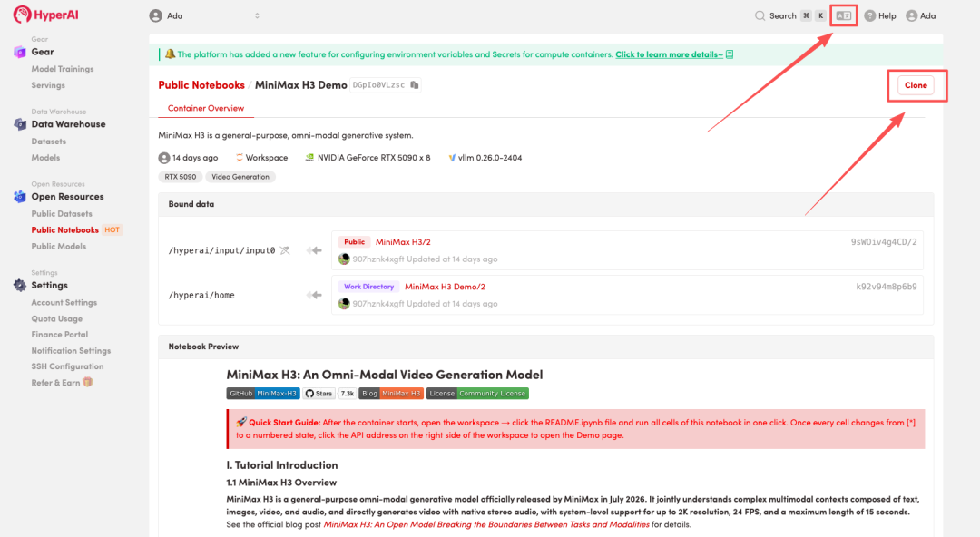Screen dimensions: 980x537
Task: Open Refer & Earn page
Action: (x=55, y=383)
